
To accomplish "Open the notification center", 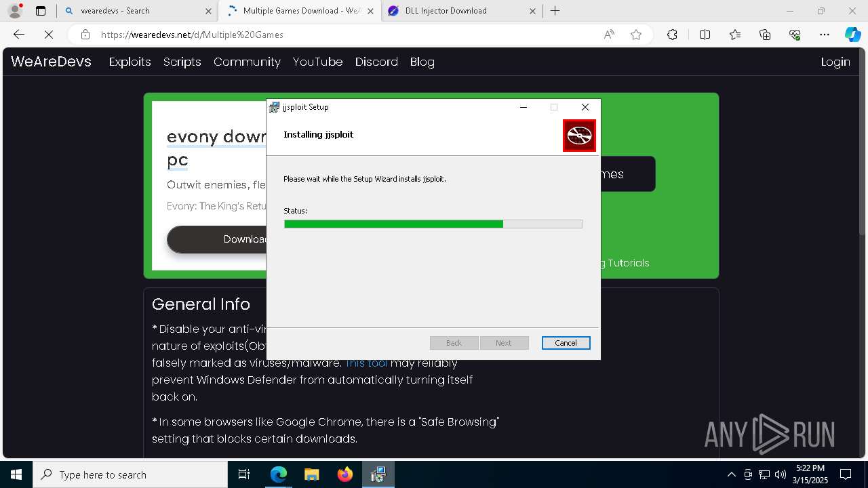I will (x=846, y=474).
